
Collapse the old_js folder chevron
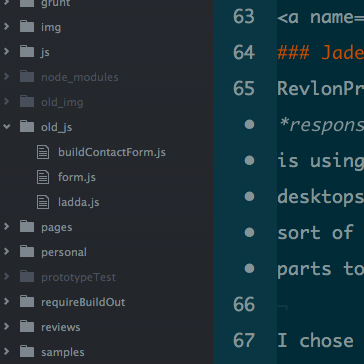point(6,127)
